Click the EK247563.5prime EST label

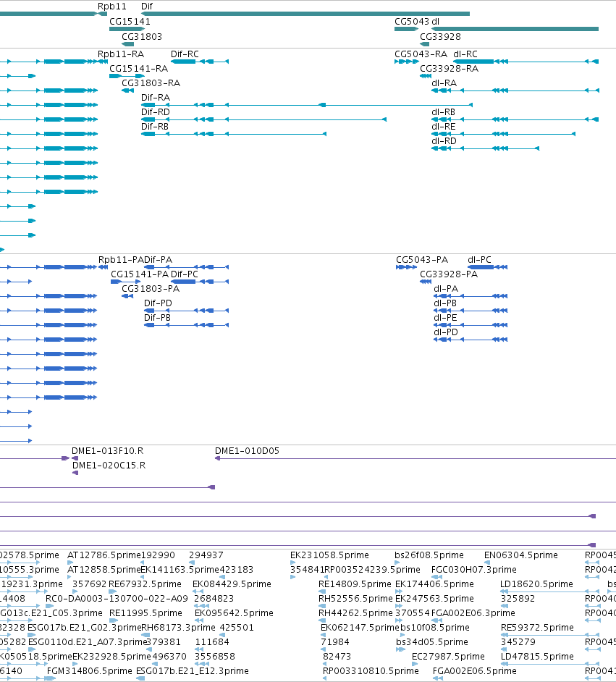(x=434, y=599)
